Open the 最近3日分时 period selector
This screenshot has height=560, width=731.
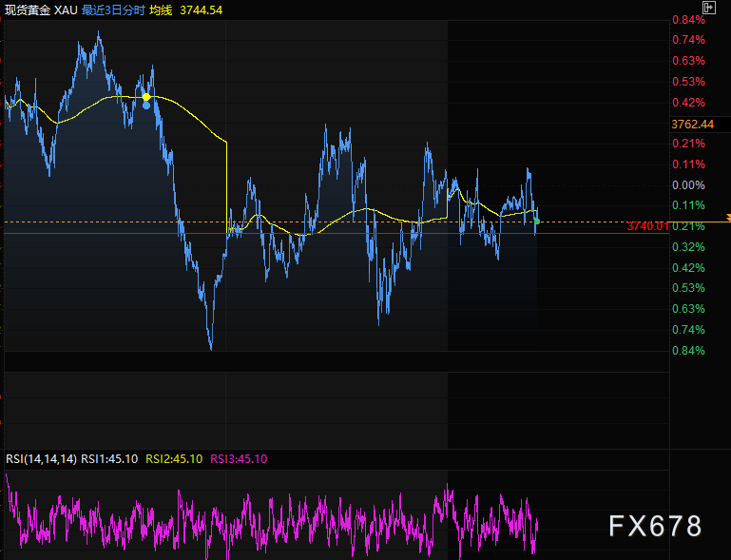click(x=112, y=9)
